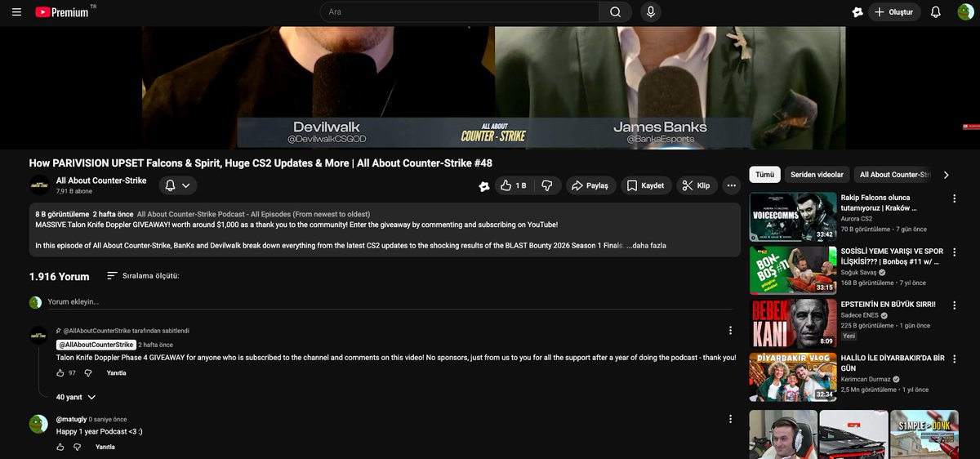Select the Seriden videolar chip
This screenshot has height=459, width=980.
coord(817,175)
